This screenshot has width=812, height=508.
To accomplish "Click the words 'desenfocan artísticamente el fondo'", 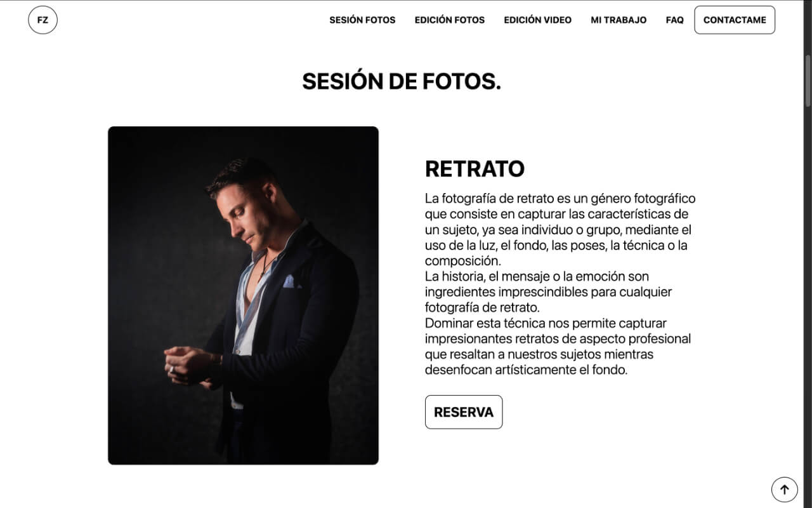I will [526, 370].
